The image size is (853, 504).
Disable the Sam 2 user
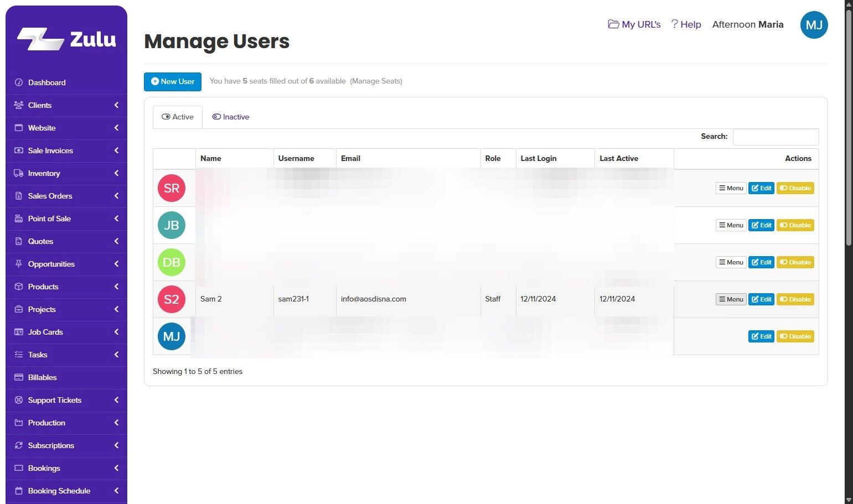coord(795,299)
